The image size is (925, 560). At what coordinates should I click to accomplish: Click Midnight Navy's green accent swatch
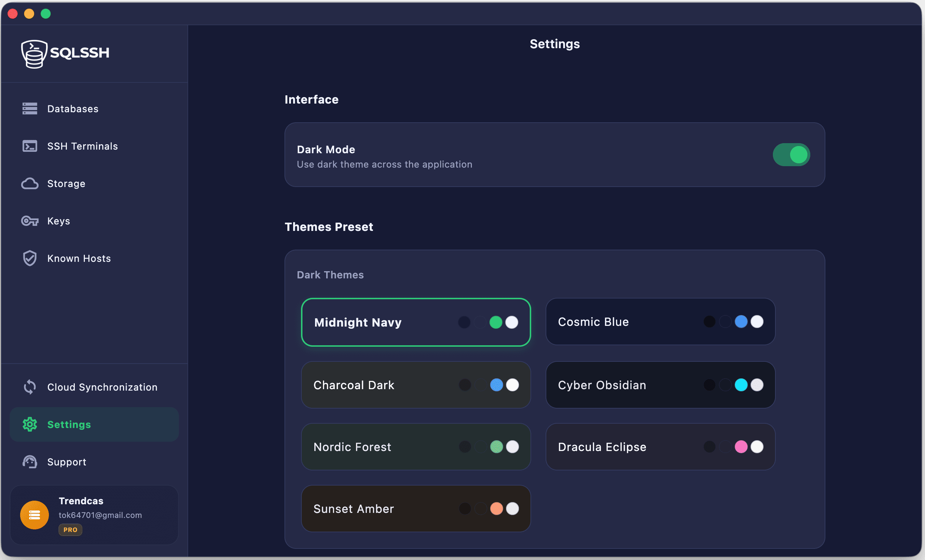(496, 322)
